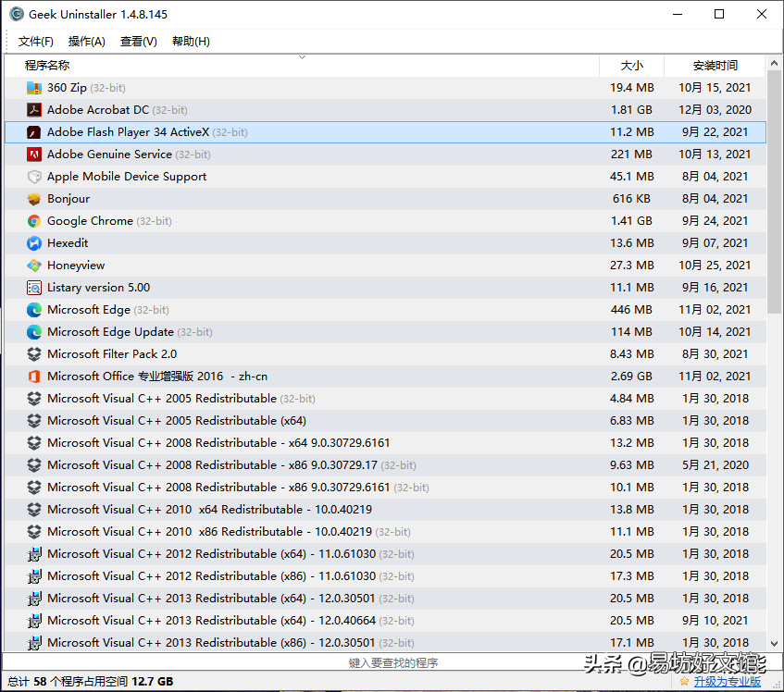Click the 12月 03, 2020 install date
This screenshot has width=784, height=692.
click(715, 110)
